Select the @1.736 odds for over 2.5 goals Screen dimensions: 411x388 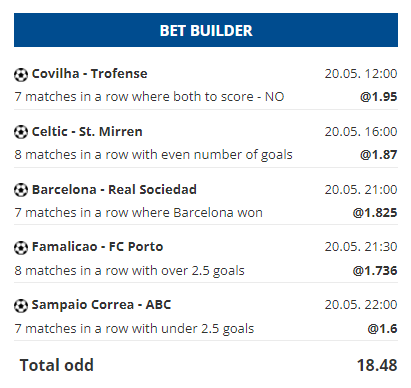pos(375,270)
